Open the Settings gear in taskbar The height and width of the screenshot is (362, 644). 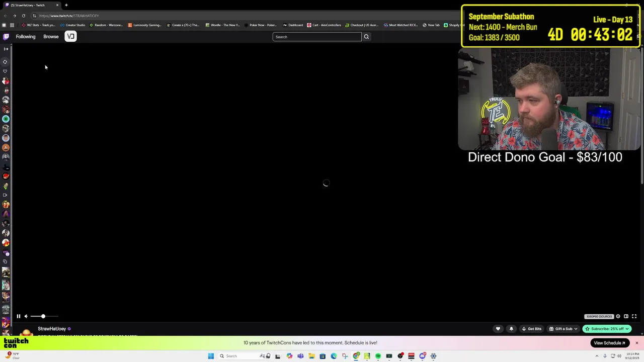433,356
